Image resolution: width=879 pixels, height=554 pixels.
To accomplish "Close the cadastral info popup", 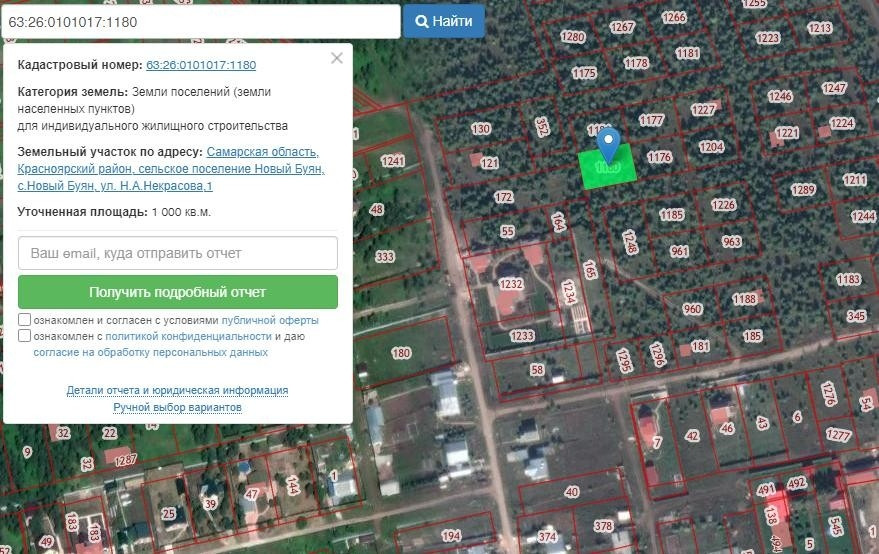I will 337,58.
